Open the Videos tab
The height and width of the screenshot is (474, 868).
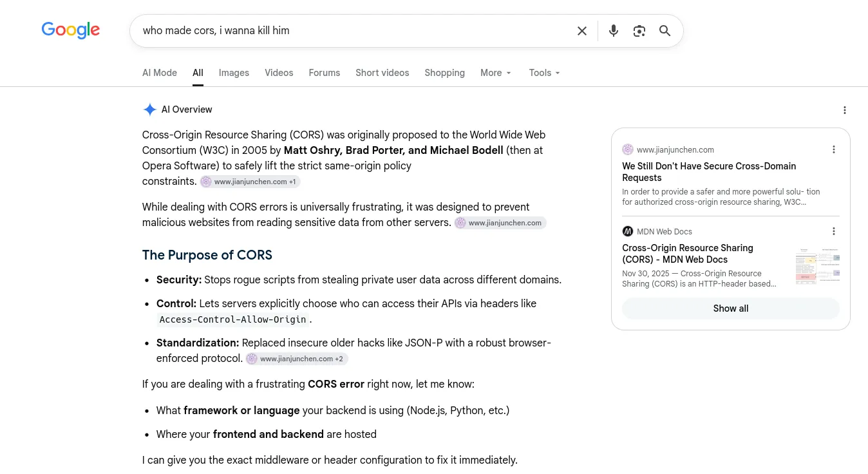[279, 73]
